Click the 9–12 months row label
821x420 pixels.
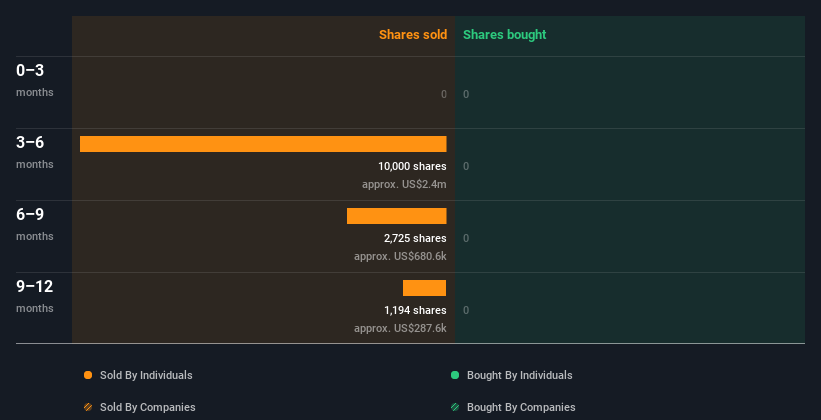click(x=35, y=296)
